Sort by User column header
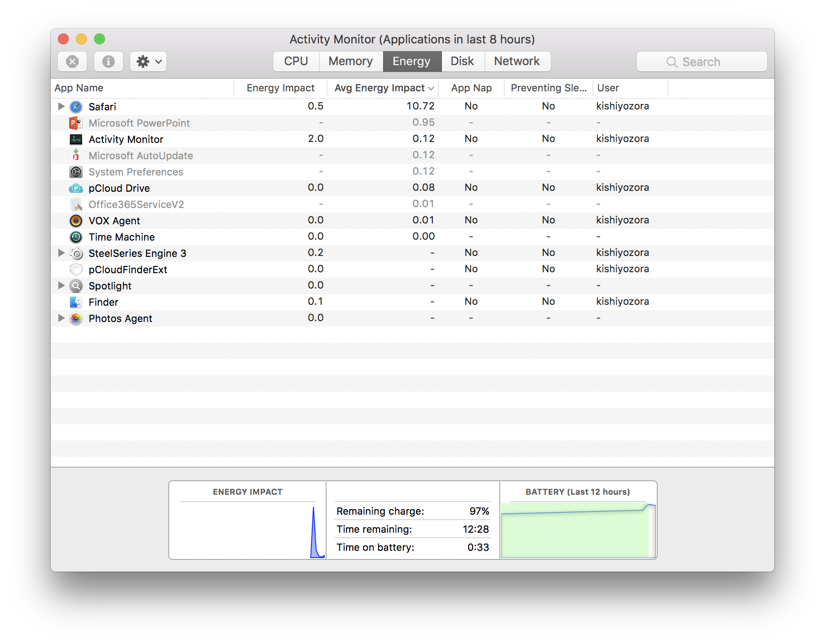This screenshot has height=644, width=825. pos(631,88)
